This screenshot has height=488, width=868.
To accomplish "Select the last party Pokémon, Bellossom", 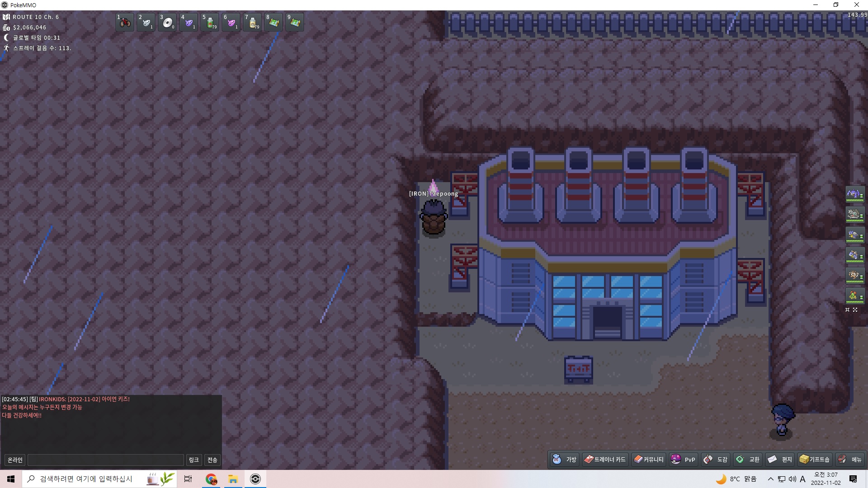I will tap(854, 296).
